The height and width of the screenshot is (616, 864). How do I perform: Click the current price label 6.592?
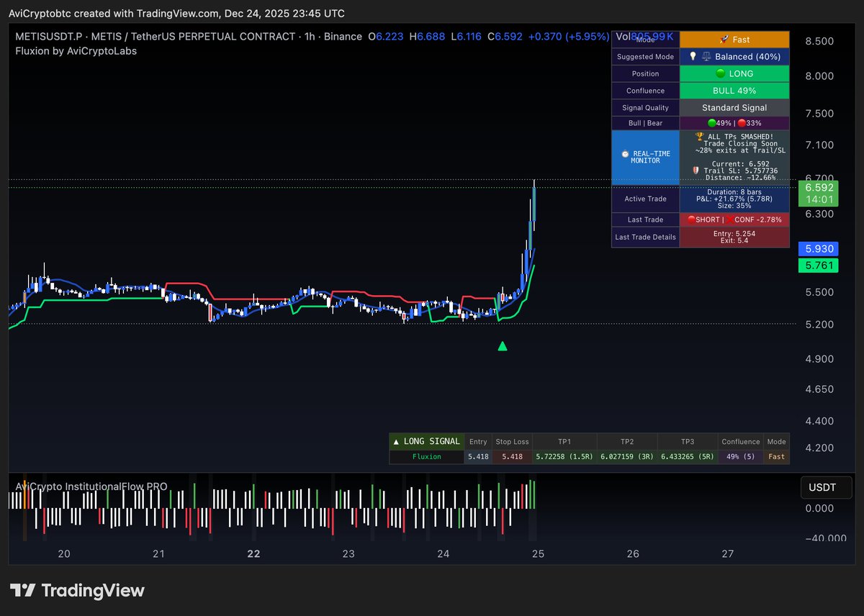tap(819, 187)
